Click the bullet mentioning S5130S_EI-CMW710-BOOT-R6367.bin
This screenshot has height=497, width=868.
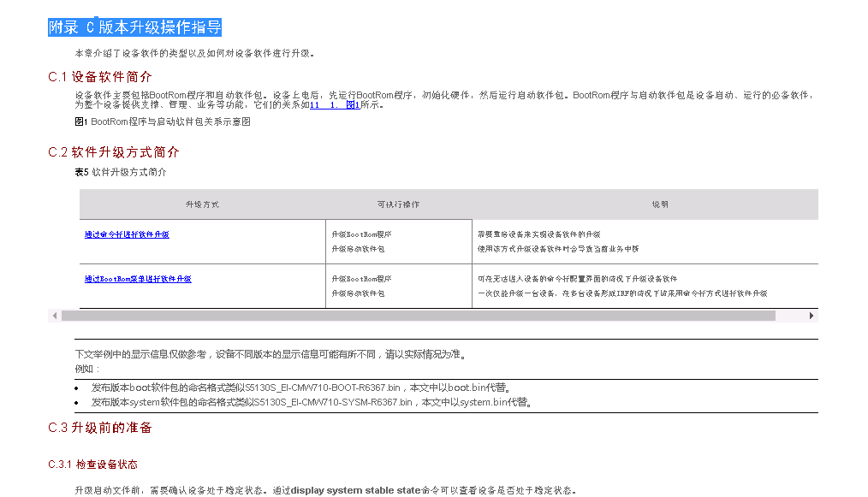click(x=301, y=388)
